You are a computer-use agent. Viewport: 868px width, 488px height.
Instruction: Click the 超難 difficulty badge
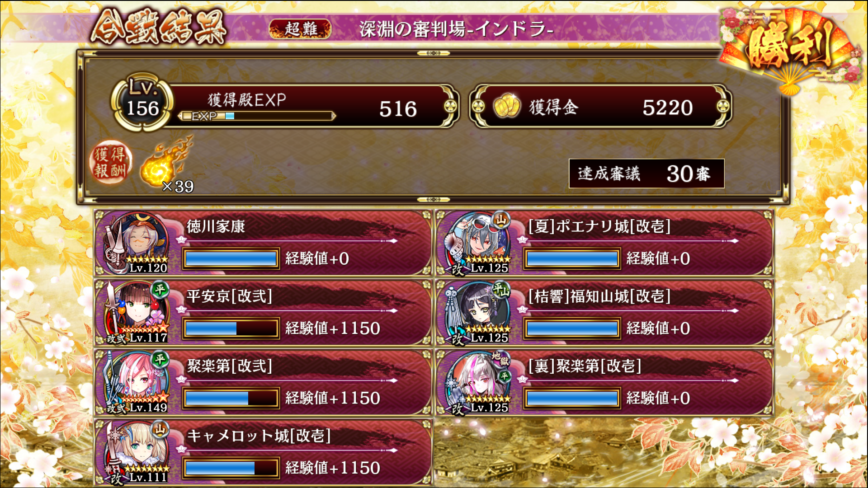300,29
